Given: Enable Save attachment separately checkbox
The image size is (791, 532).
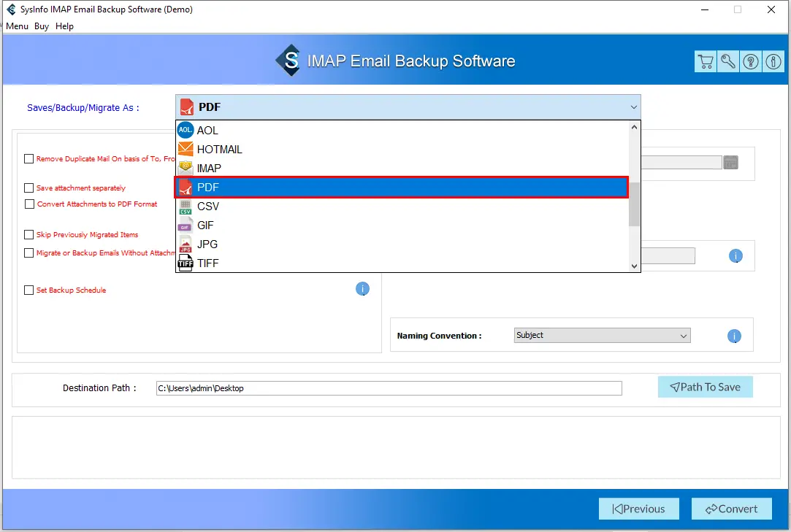Looking at the screenshot, I should click(x=29, y=188).
